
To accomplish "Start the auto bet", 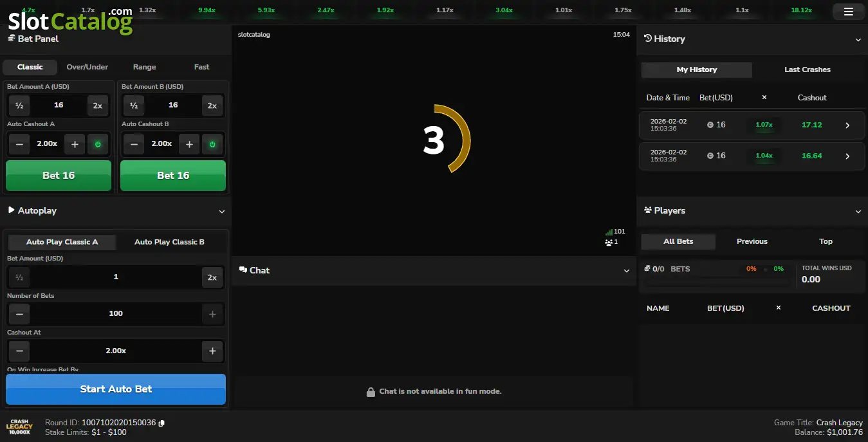I will point(116,389).
